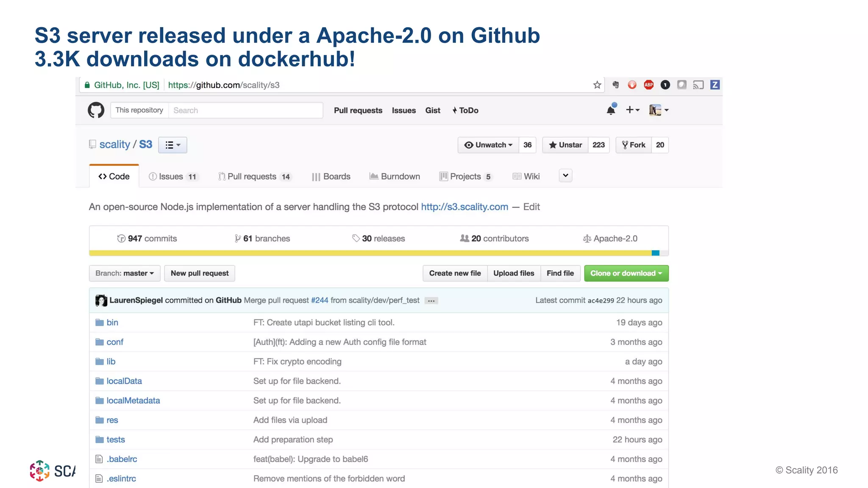Open the Burndown tab
Viewport: 868px width, 488px height.
(x=395, y=176)
